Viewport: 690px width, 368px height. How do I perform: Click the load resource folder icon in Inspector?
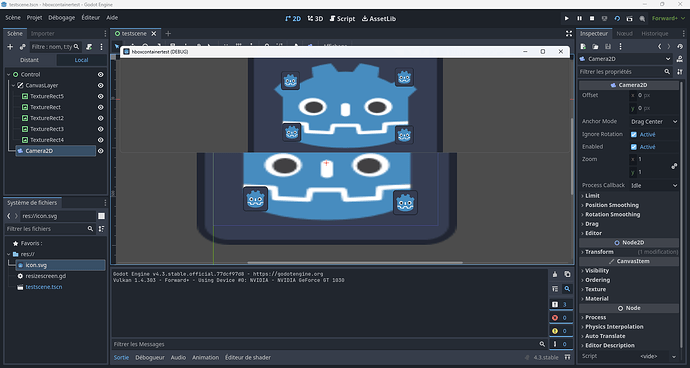click(x=595, y=46)
